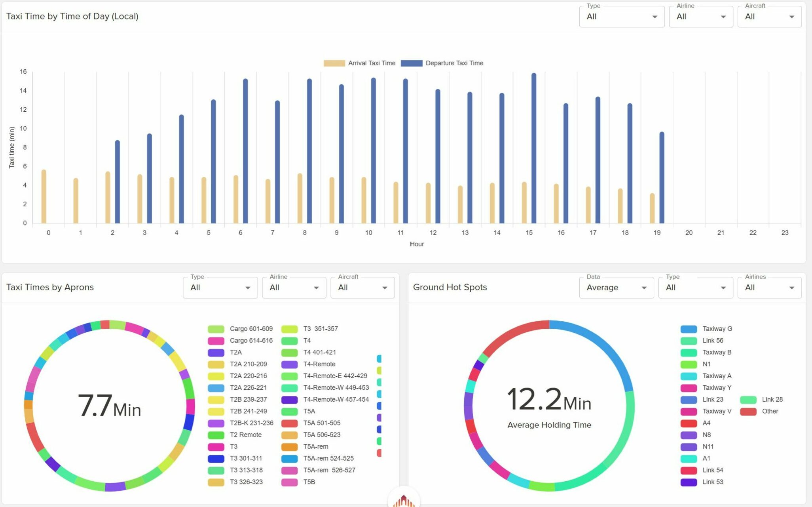The height and width of the screenshot is (507, 812).
Task: Click the Average Holding Time label
Action: 549,425
